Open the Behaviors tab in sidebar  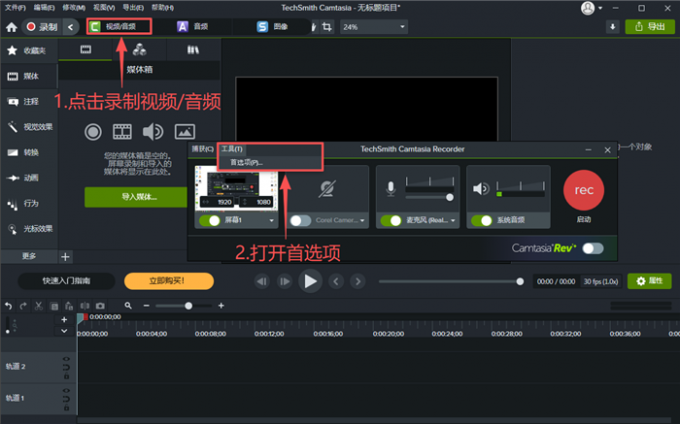(29, 203)
